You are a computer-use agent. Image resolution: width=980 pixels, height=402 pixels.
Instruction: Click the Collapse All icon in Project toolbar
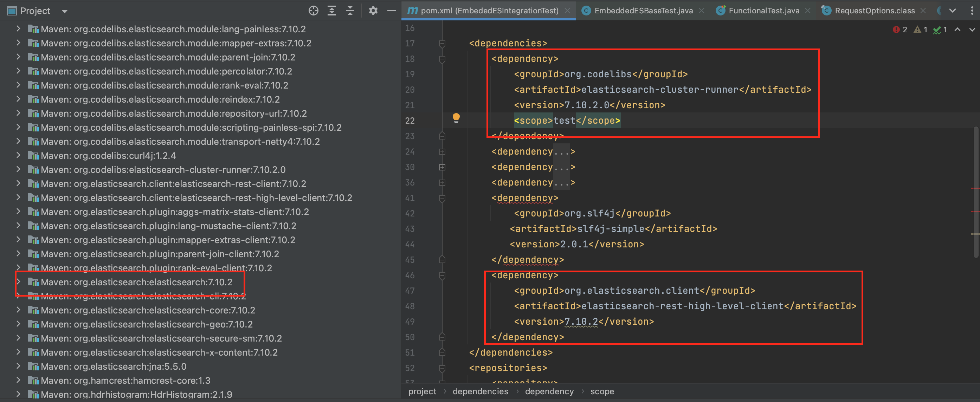tap(350, 10)
